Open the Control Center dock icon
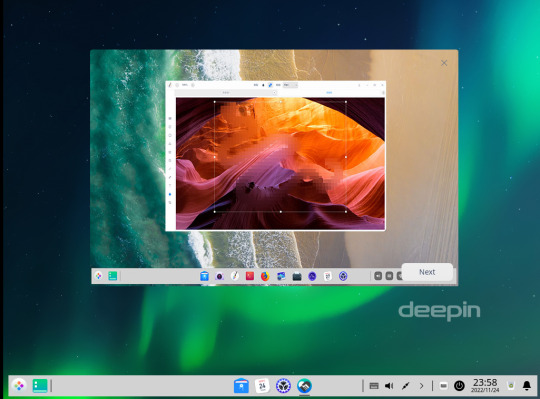This screenshot has height=399, width=540. coord(283,386)
